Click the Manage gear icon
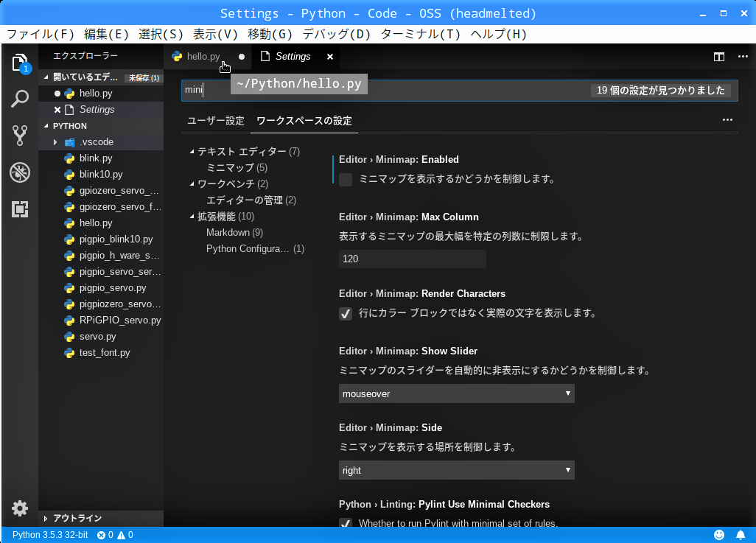This screenshot has width=756, height=543. [x=20, y=508]
